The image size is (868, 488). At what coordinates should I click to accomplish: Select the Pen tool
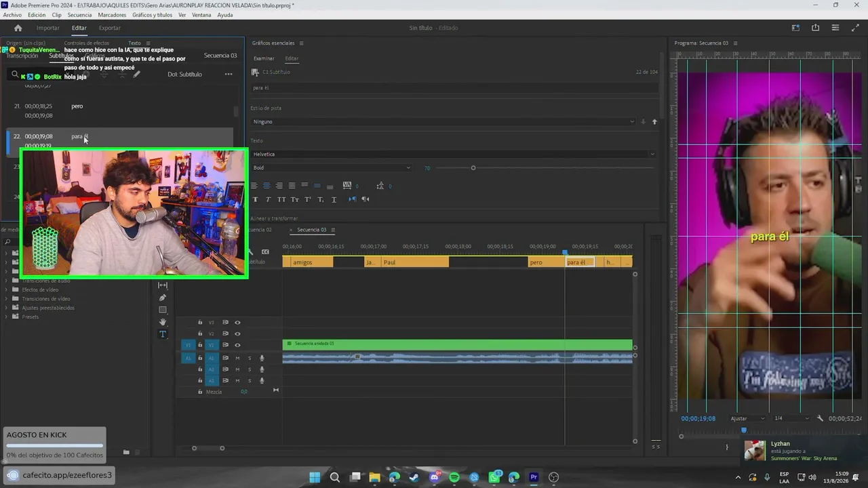click(x=163, y=298)
